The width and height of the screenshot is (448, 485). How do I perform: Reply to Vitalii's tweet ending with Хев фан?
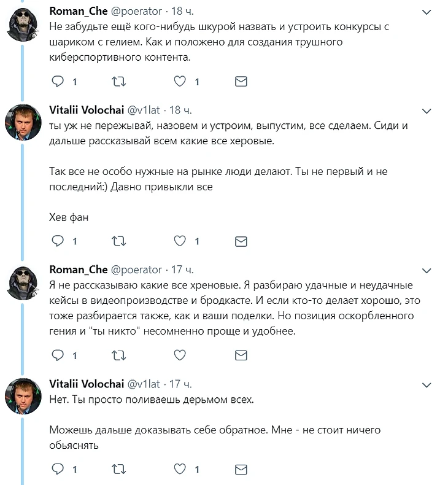[x=58, y=241]
